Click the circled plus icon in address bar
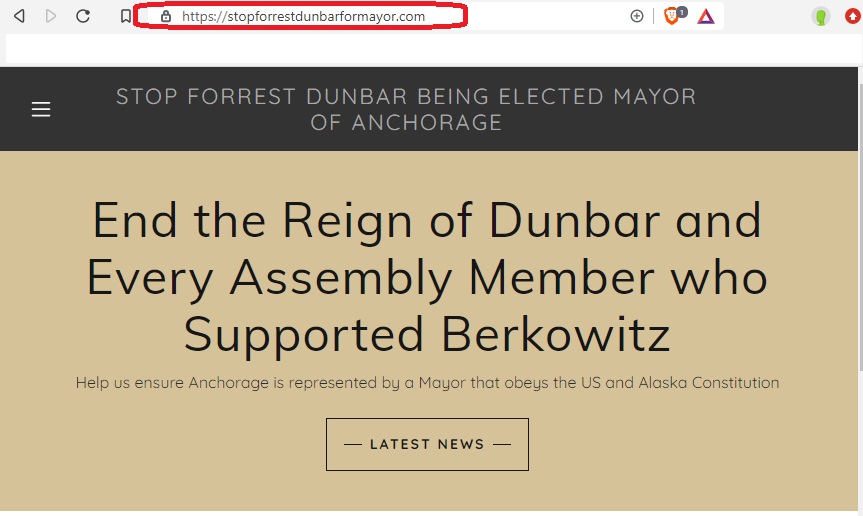863x516 pixels. click(x=637, y=17)
